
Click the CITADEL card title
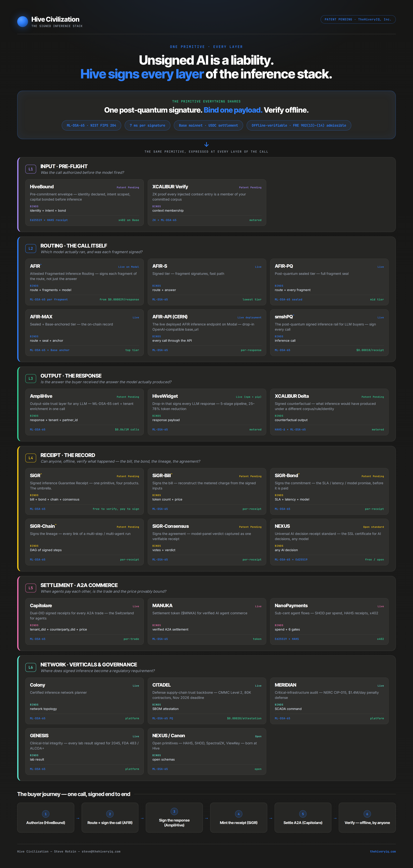coord(161,685)
